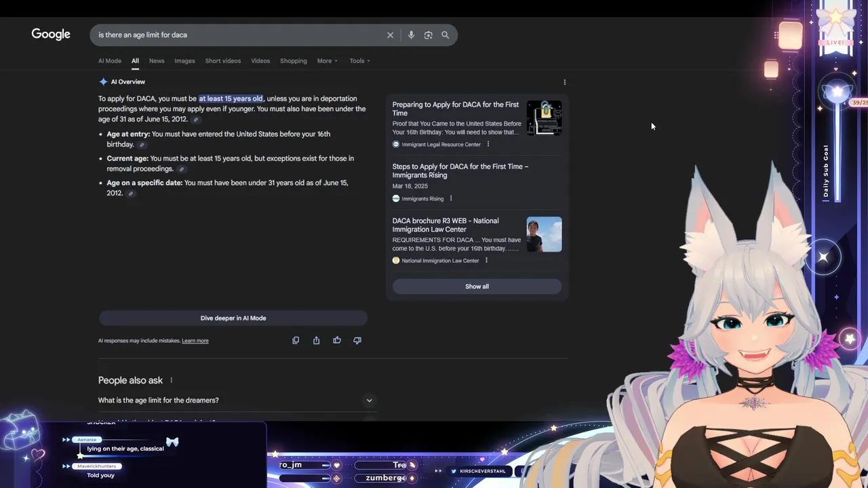The height and width of the screenshot is (488, 868).
Task: Copy the AI Overview response
Action: tap(296, 340)
